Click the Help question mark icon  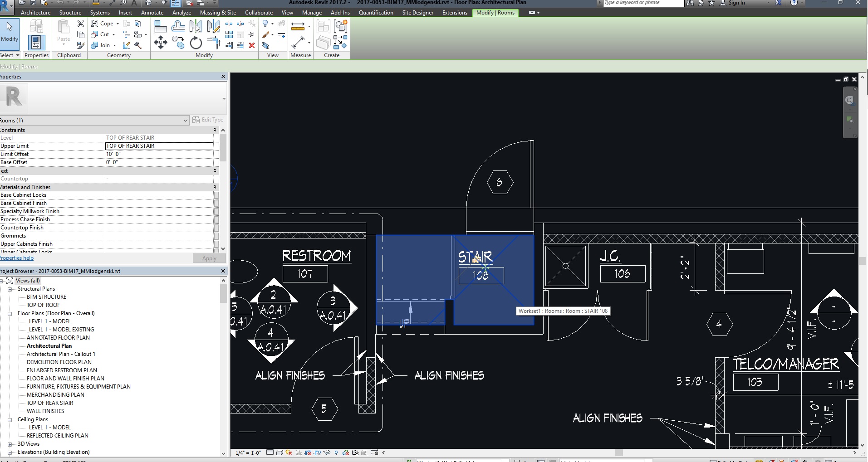[794, 3]
